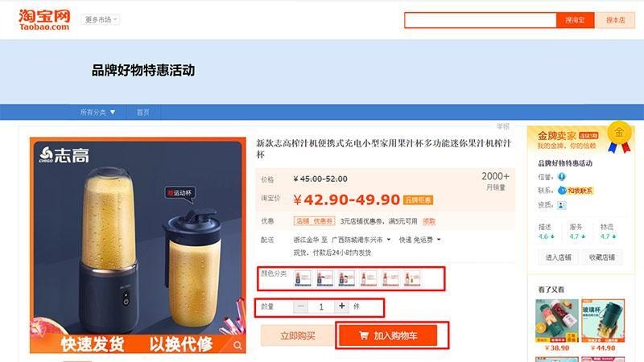Viewport: 644px width, 362px height.
Task: Open the delivery destination 广西防城港东兴市 dropdown
Action: pos(361,240)
